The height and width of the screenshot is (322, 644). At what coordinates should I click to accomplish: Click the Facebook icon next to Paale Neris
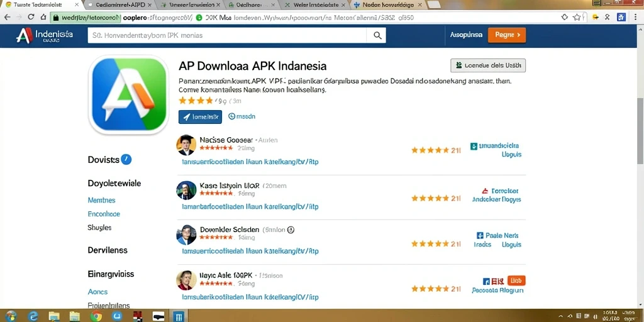[x=479, y=236]
